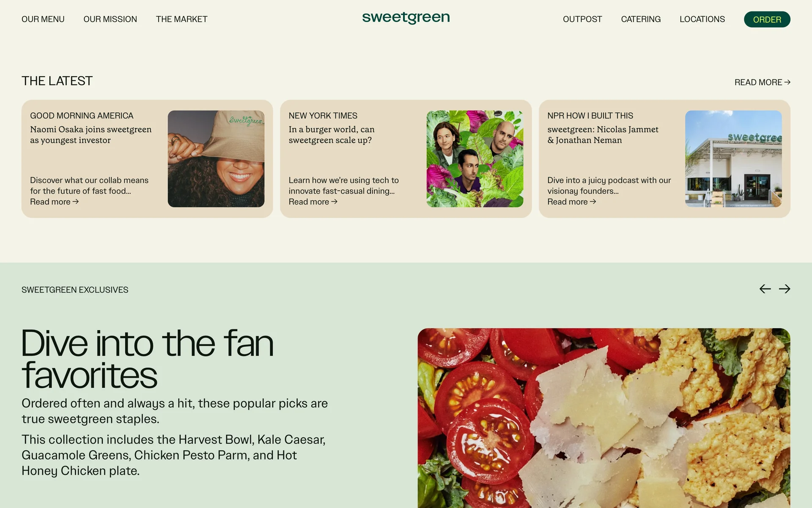Click READ MORE next to The Latest
Viewport: 812px width, 508px height.
762,82
